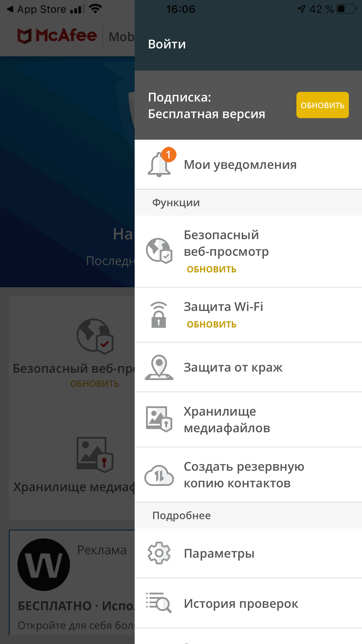This screenshot has height=644, width=362.
Task: Tap the yellow ОБНОВИТЬ subscription button
Action: point(323,105)
